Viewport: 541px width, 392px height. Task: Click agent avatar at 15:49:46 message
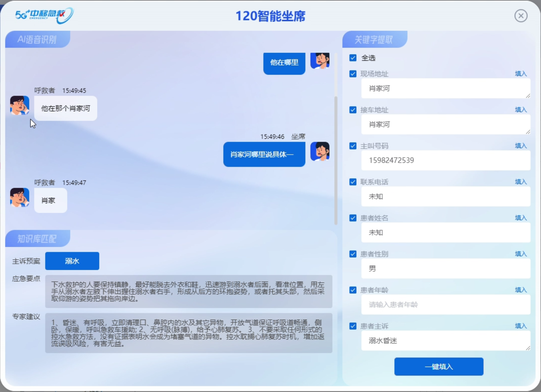(x=320, y=151)
